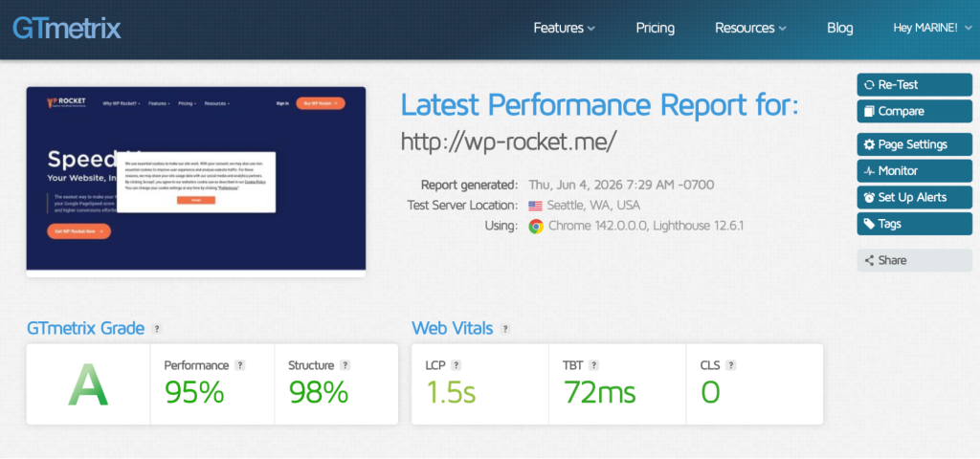
Task: Click the A grade letter
Action: tap(88, 386)
